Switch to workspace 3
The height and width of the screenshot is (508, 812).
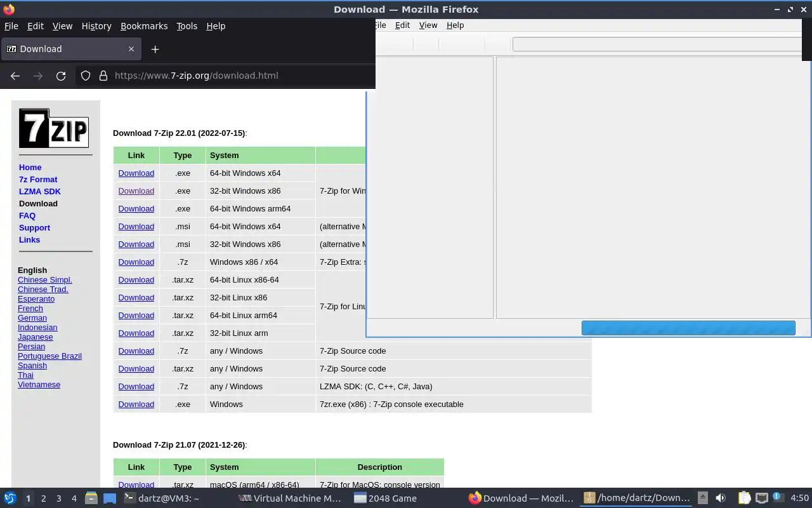click(58, 498)
